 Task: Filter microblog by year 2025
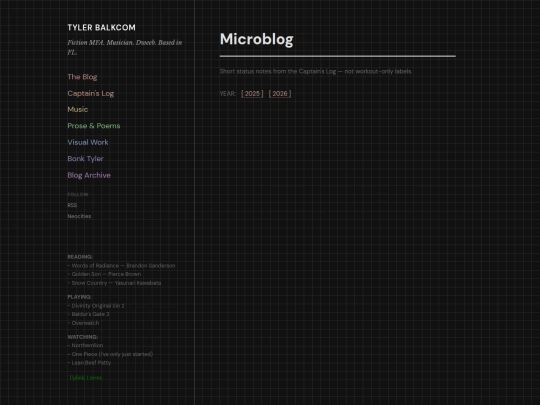pos(252,94)
